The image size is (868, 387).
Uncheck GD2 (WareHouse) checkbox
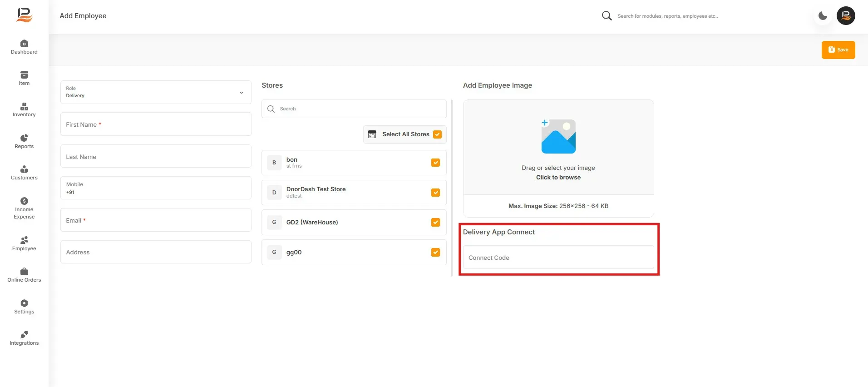(x=435, y=222)
